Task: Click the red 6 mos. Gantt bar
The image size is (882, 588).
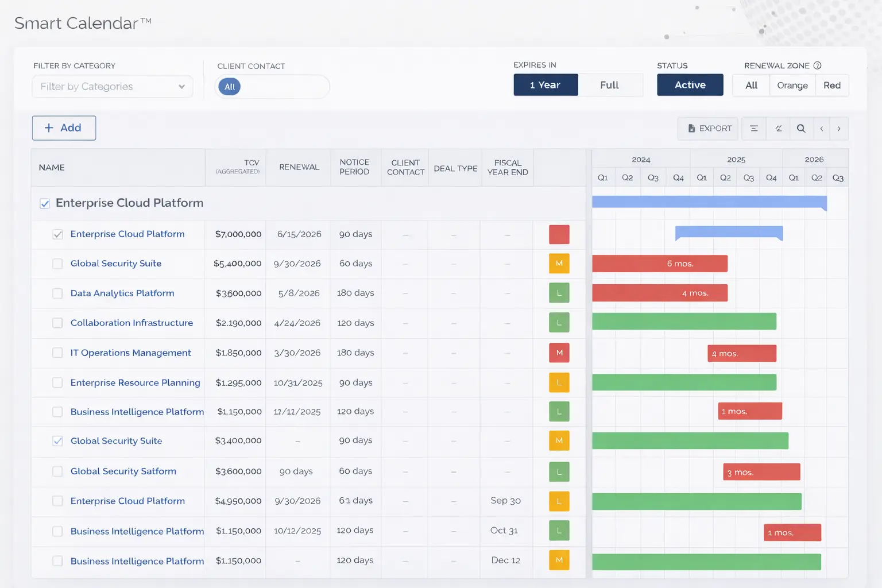Action: (659, 264)
